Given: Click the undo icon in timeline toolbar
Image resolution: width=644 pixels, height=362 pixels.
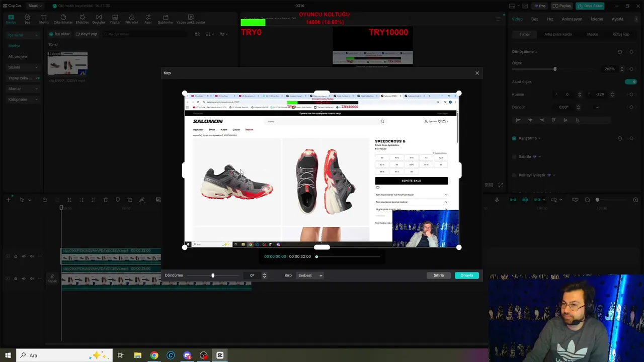Looking at the screenshot, I should (45, 200).
